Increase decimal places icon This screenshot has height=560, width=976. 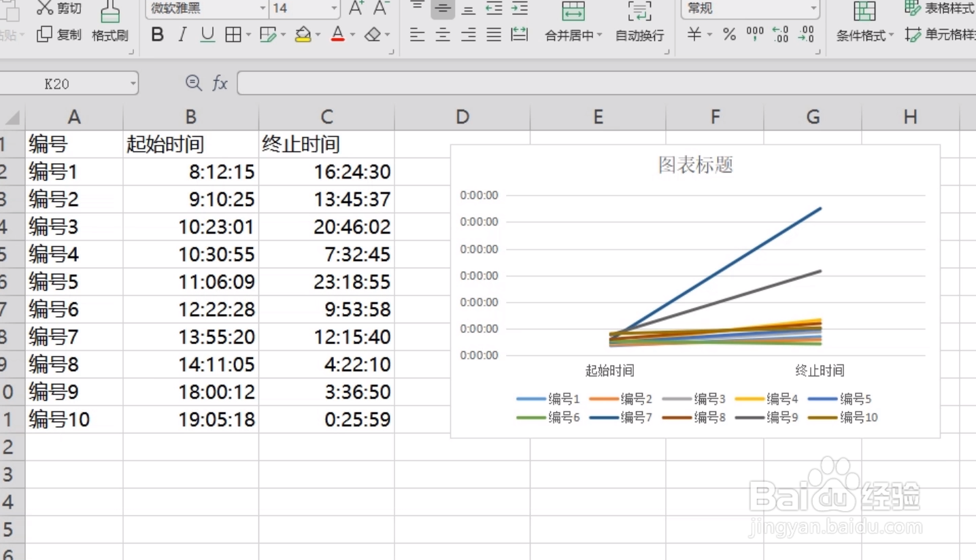[781, 35]
